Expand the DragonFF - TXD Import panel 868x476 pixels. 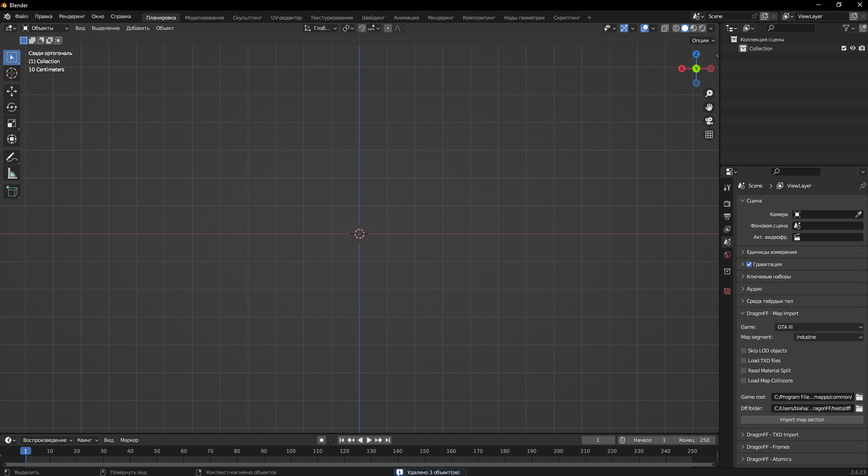pyautogui.click(x=772, y=435)
